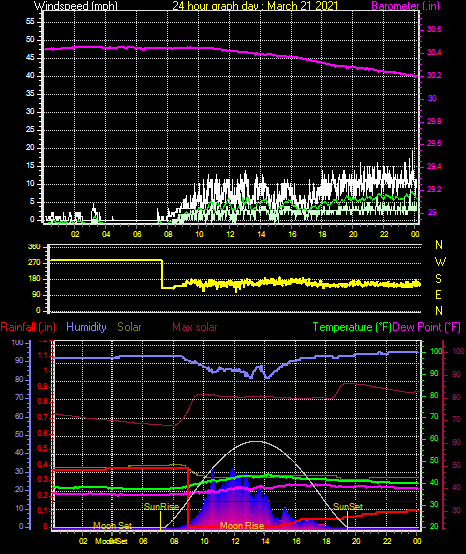Select the Solar legend label

click(x=129, y=327)
